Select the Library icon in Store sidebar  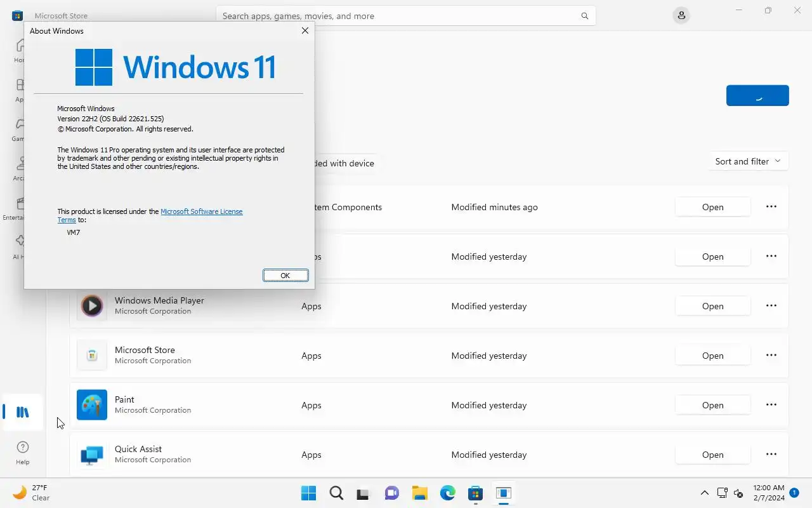coord(23,412)
